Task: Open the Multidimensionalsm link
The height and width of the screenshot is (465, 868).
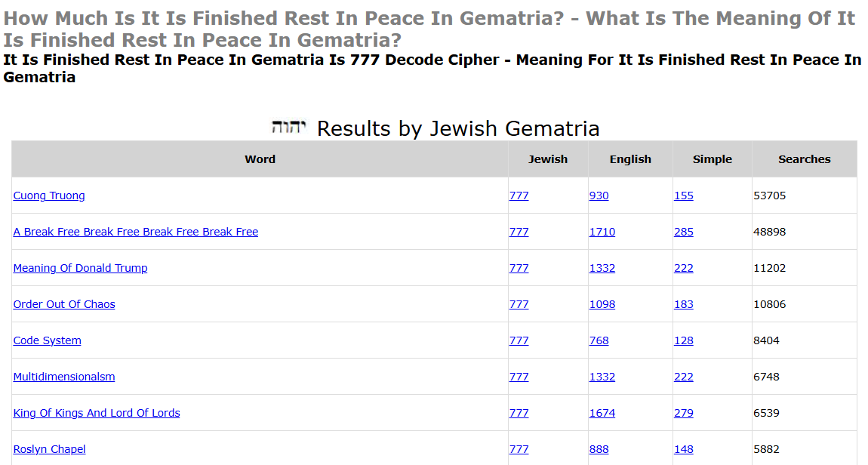Action: pos(64,377)
